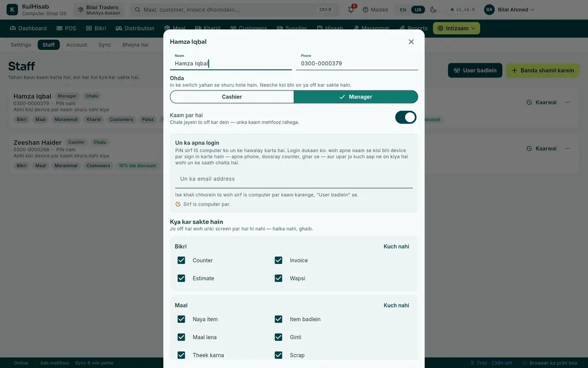
Task: Click Banda shamil karein button
Action: (543, 70)
